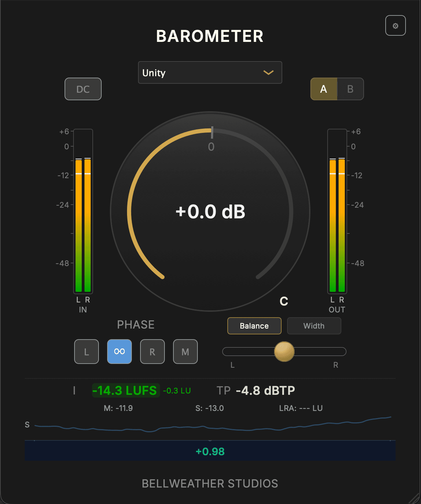The width and height of the screenshot is (421, 504).
Task: Click the preset dropdown chevron arrow
Action: 268,72
